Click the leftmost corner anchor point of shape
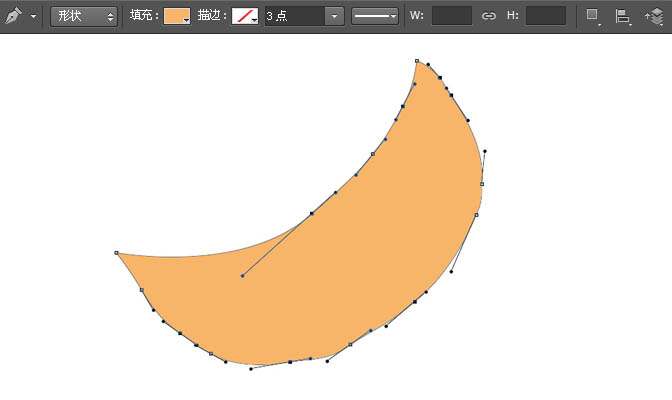This screenshot has width=672, height=400. [117, 253]
